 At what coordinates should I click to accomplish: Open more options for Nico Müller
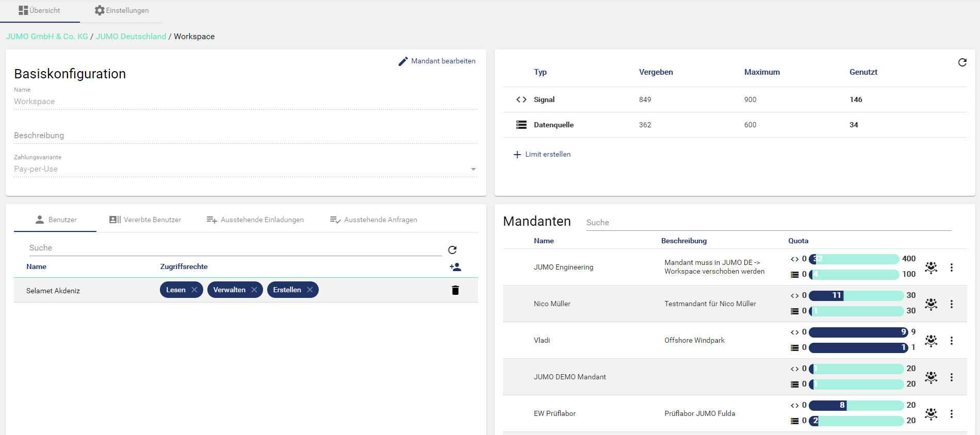click(x=952, y=304)
